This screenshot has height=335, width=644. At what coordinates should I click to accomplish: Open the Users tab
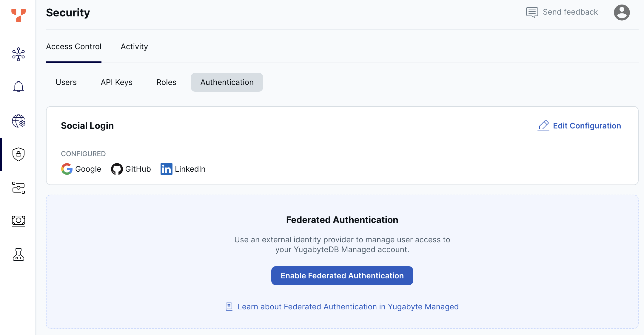[x=66, y=82]
